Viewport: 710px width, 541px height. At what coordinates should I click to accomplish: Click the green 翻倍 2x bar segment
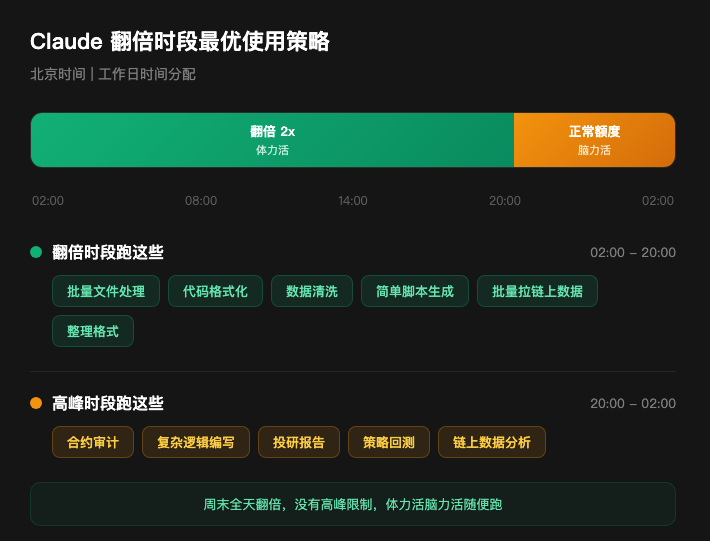272,140
